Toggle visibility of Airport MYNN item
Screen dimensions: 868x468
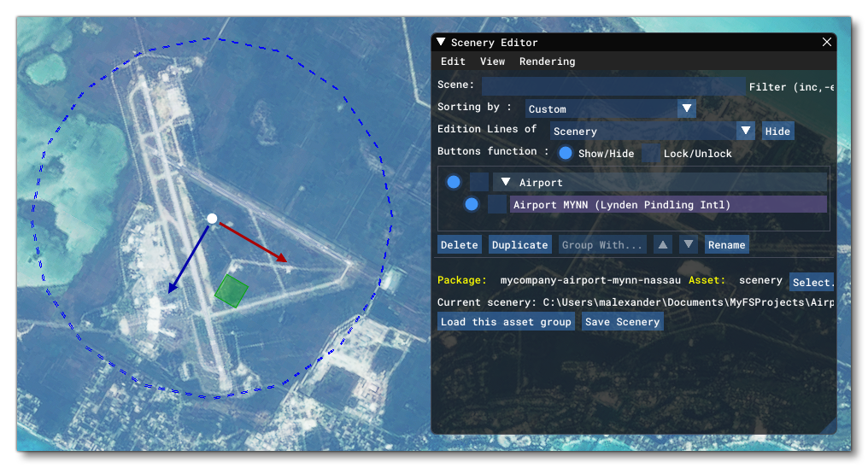[471, 204]
